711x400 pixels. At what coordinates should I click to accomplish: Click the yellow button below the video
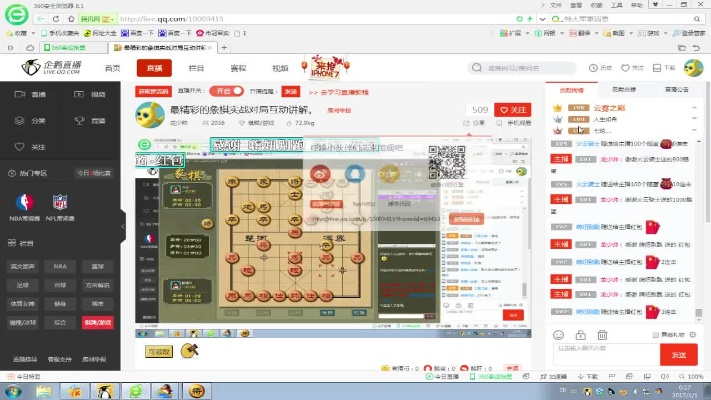pyautogui.click(x=159, y=351)
